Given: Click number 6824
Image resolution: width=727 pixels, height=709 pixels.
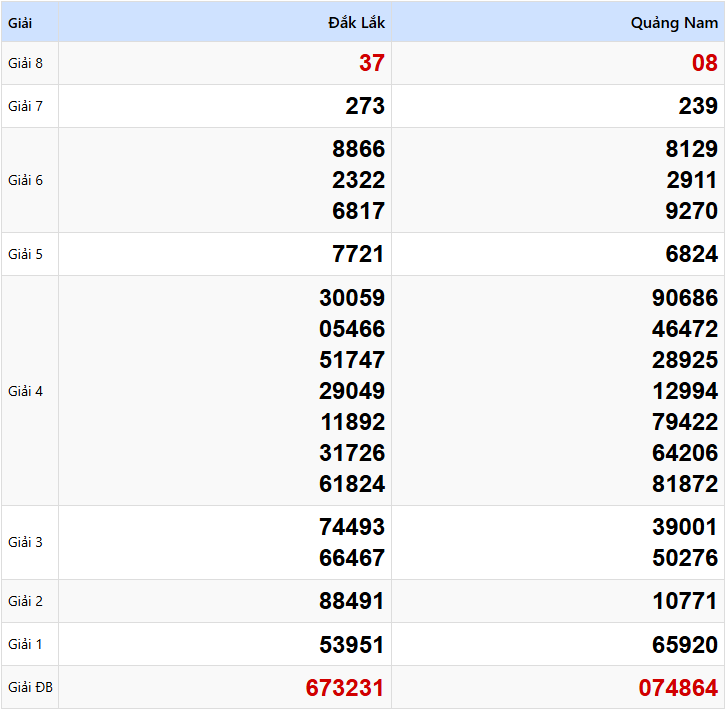Looking at the screenshot, I should [x=691, y=254].
